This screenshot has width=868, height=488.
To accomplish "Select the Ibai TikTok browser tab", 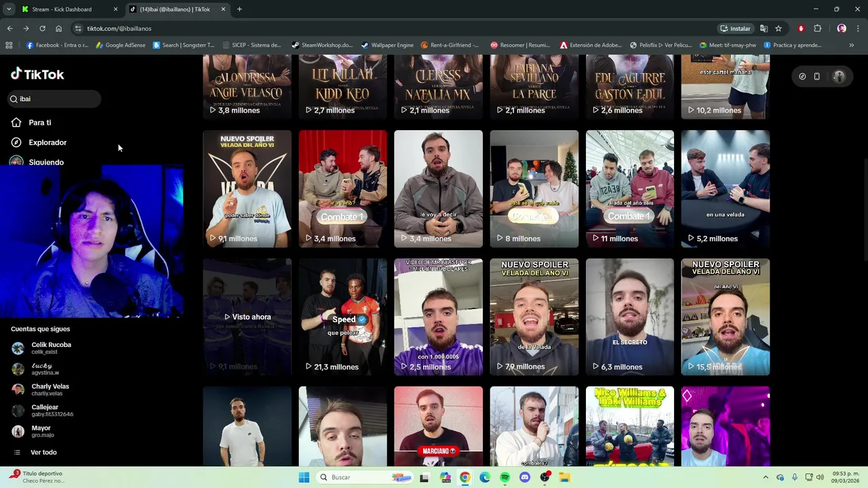I will 177,9.
